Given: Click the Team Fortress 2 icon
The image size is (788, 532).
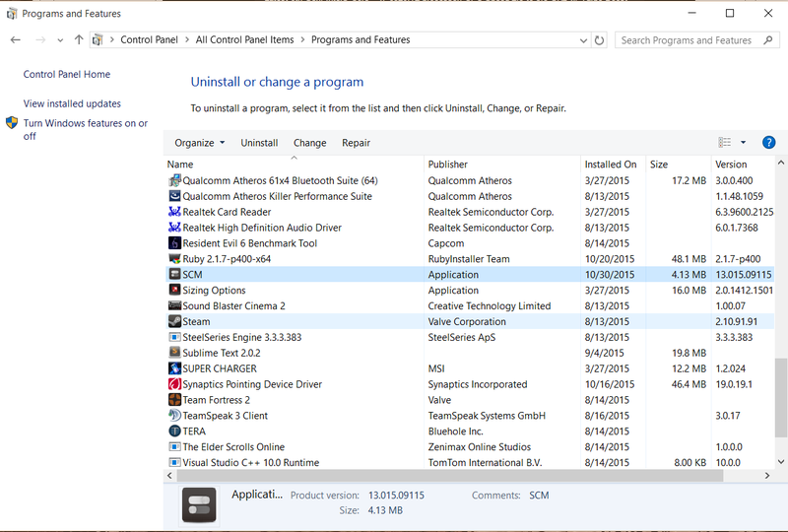Looking at the screenshot, I should 174,400.
